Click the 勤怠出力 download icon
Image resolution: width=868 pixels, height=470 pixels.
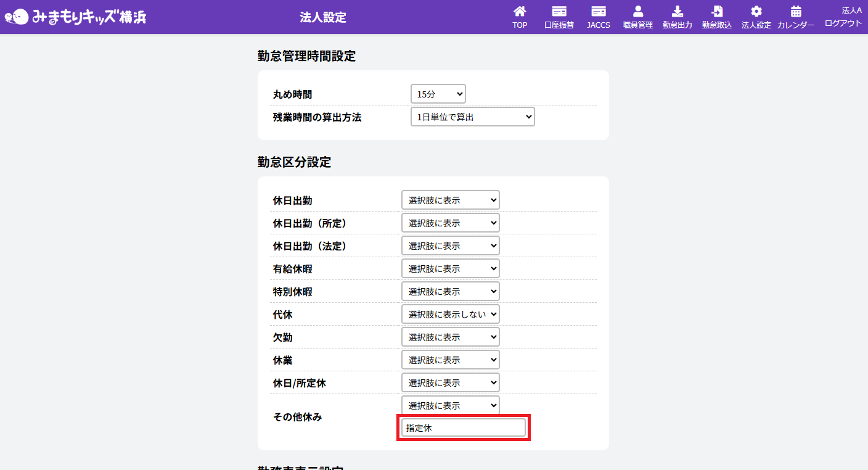click(x=677, y=11)
